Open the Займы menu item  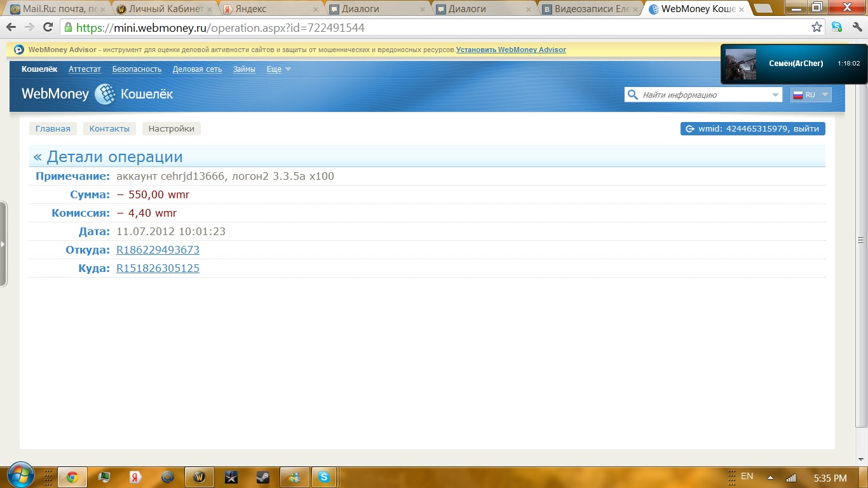[244, 69]
